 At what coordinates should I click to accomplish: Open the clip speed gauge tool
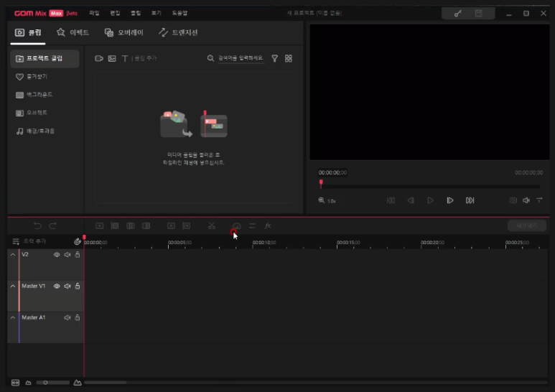pos(236,225)
